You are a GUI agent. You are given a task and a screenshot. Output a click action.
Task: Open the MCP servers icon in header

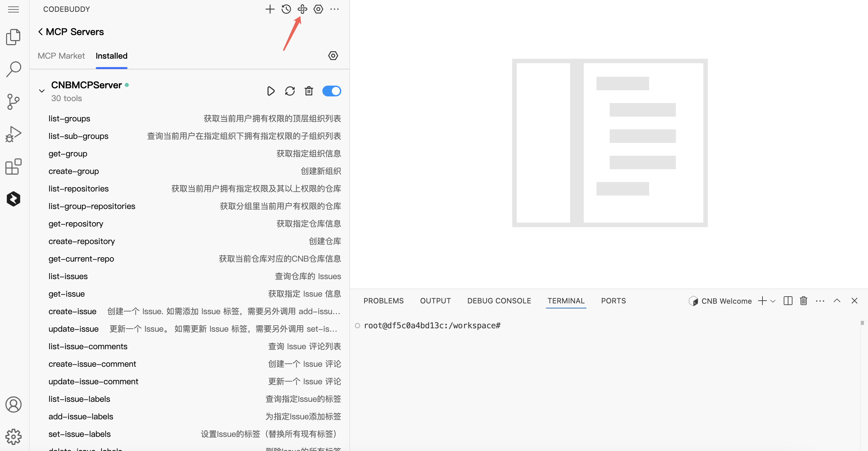[302, 9]
